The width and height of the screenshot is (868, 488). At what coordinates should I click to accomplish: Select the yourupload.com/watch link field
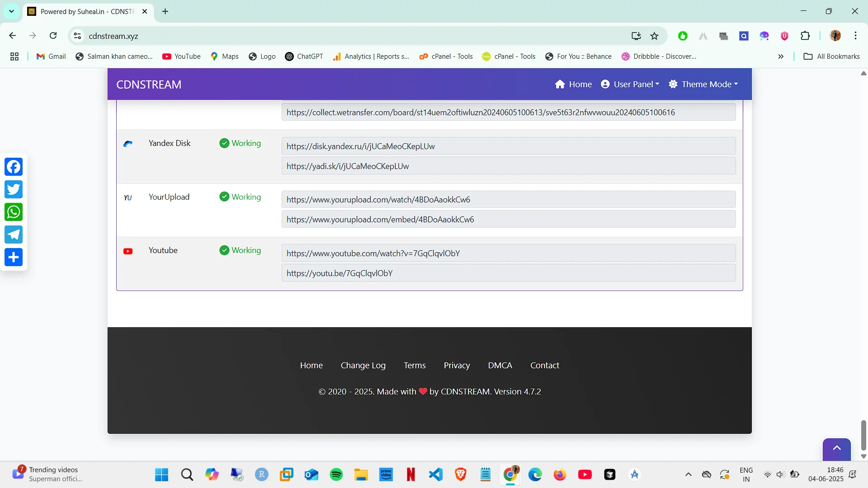coord(509,200)
